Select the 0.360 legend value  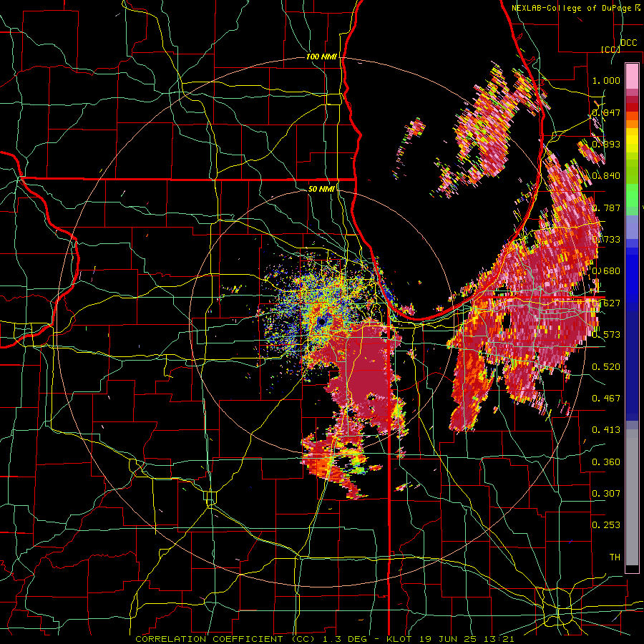point(606,462)
